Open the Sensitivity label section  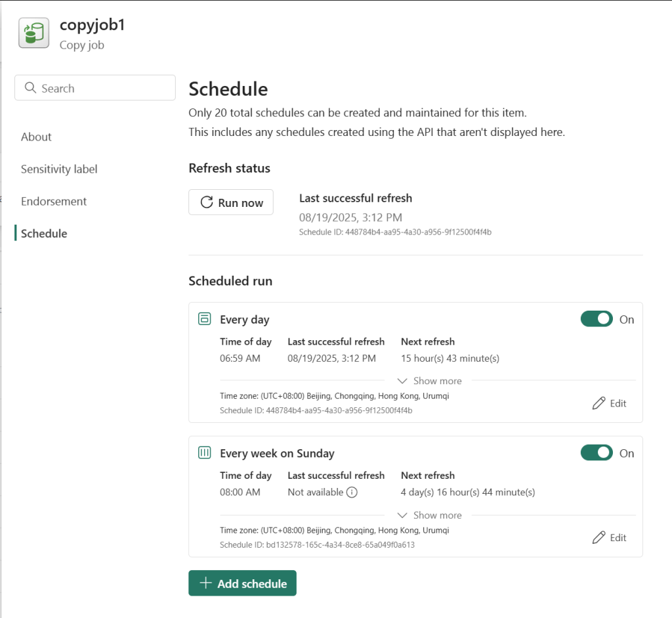pos(58,169)
